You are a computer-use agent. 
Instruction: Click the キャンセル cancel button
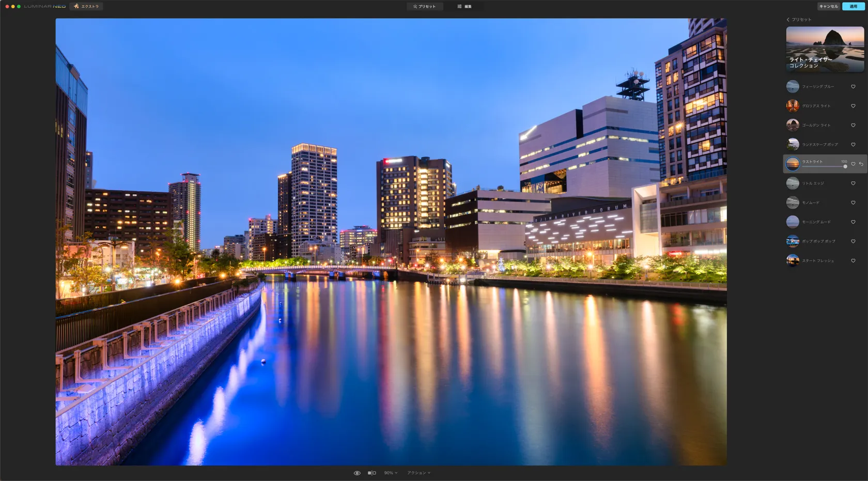(828, 6)
